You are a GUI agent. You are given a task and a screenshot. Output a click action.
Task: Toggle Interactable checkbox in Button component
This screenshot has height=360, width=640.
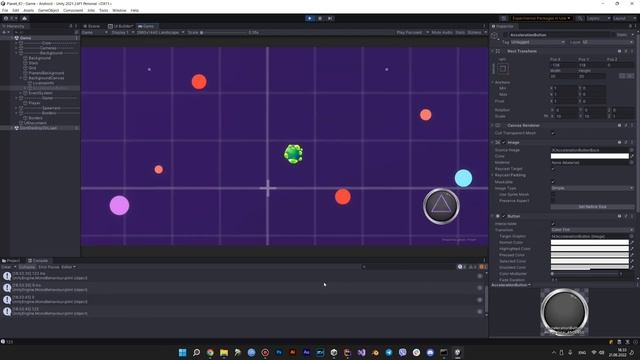coord(553,224)
